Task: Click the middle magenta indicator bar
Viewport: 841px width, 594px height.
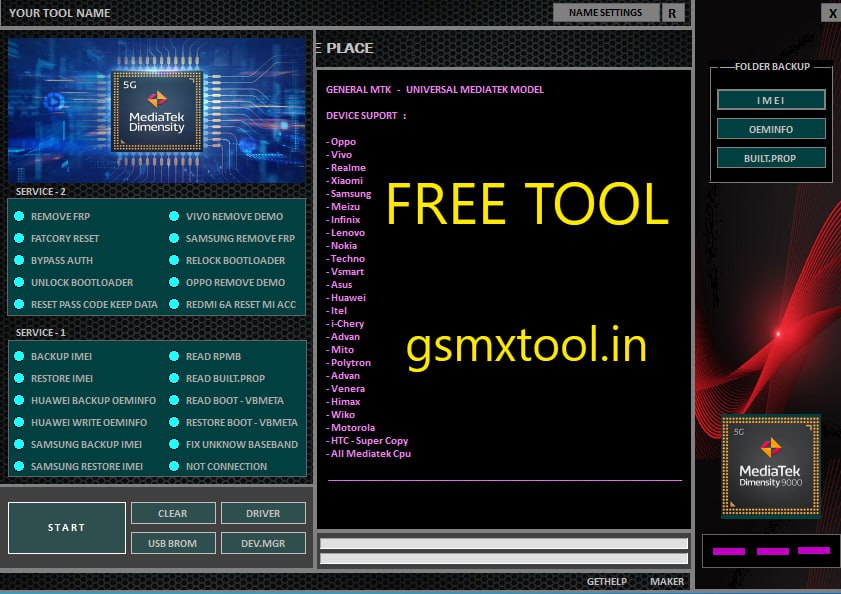Action: pos(772,551)
